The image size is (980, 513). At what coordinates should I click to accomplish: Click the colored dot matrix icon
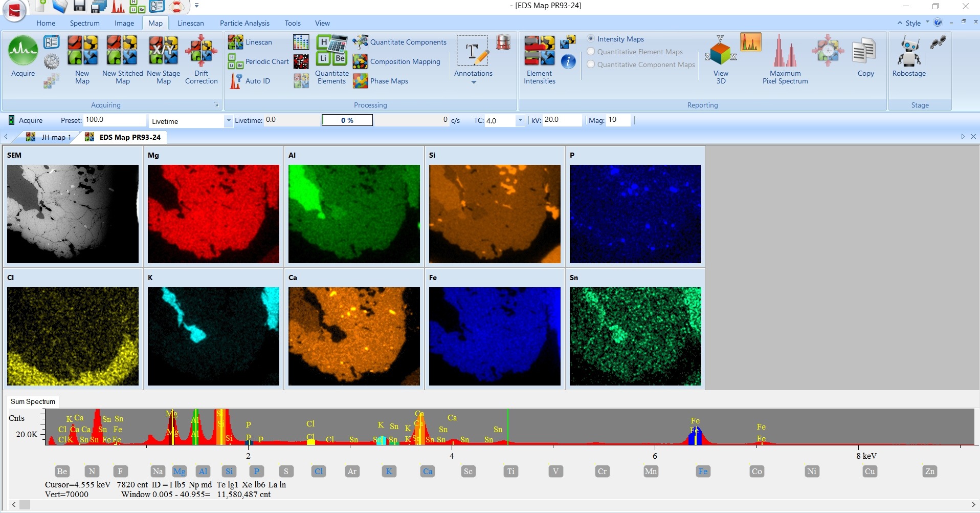click(301, 42)
